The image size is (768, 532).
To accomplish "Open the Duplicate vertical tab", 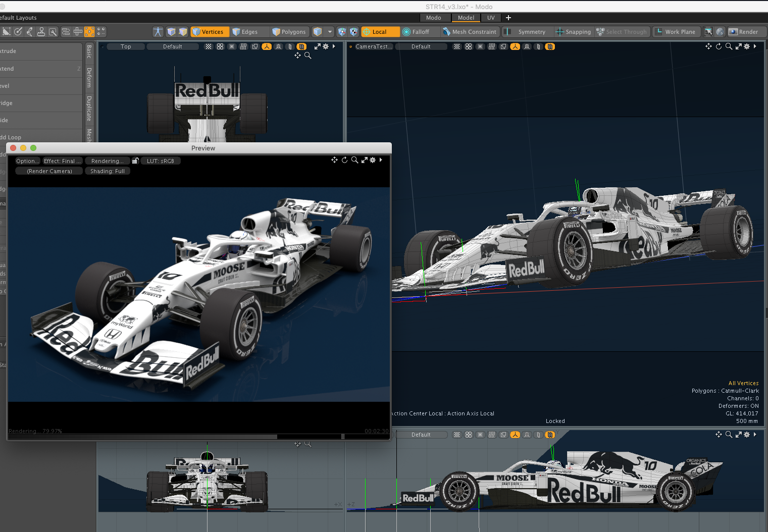I will click(x=89, y=108).
